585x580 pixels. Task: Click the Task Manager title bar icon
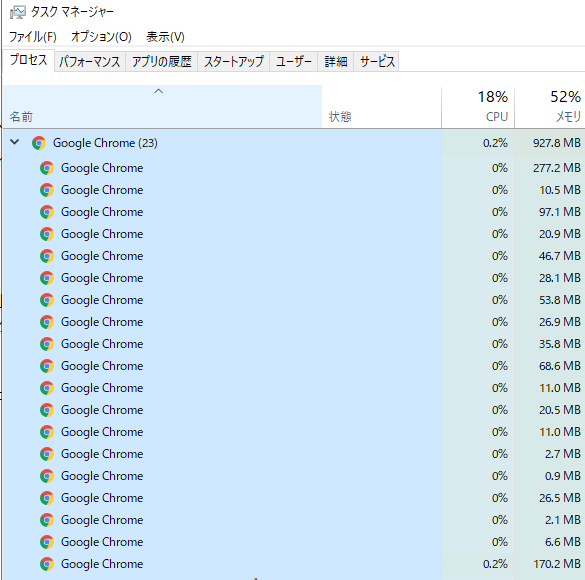point(18,12)
